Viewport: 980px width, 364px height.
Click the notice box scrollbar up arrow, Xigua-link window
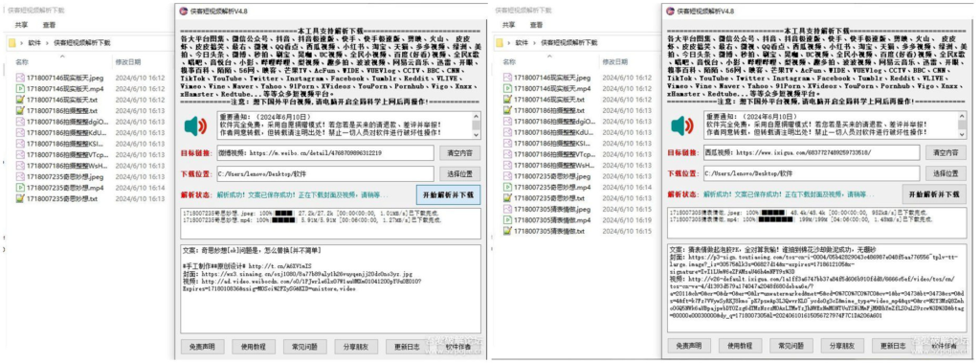pyautogui.click(x=962, y=116)
